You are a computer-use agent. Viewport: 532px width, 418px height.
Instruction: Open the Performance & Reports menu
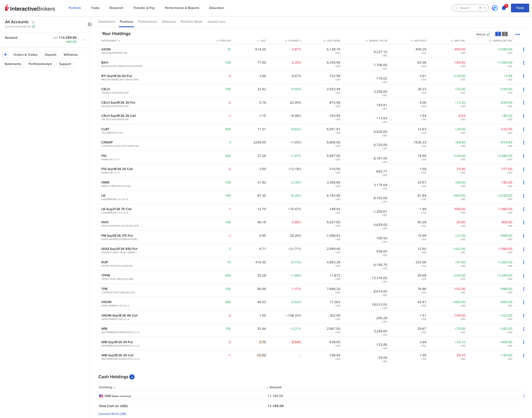(x=182, y=8)
